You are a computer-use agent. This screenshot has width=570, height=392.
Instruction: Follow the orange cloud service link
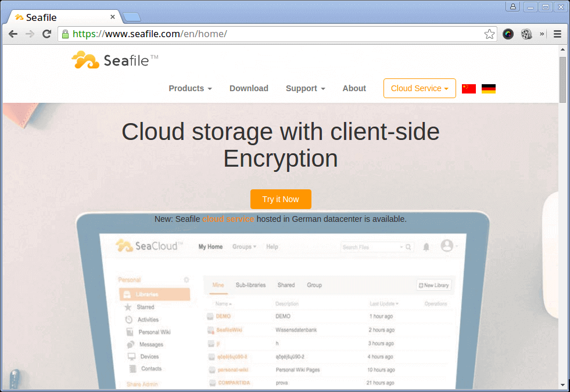[x=228, y=219]
